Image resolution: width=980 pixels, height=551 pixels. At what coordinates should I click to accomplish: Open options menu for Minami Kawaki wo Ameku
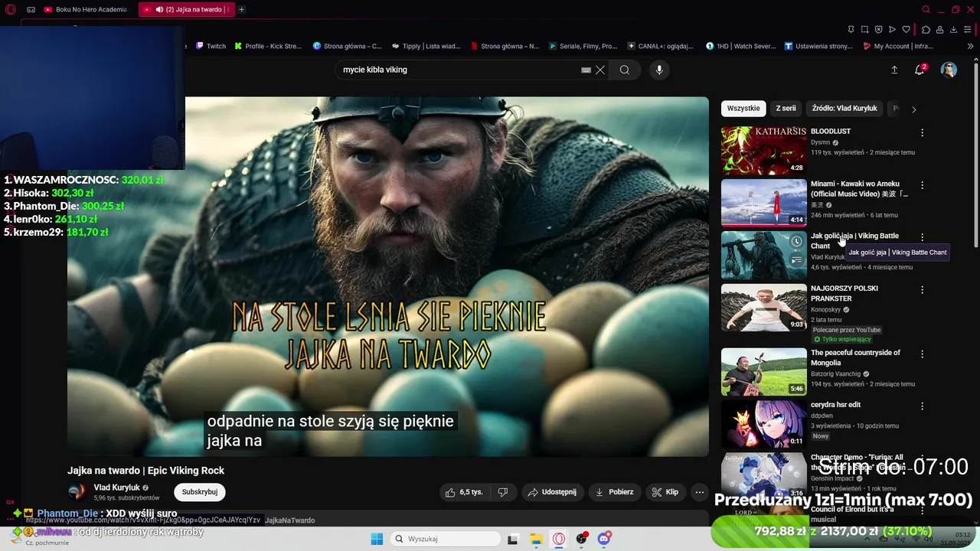click(922, 185)
